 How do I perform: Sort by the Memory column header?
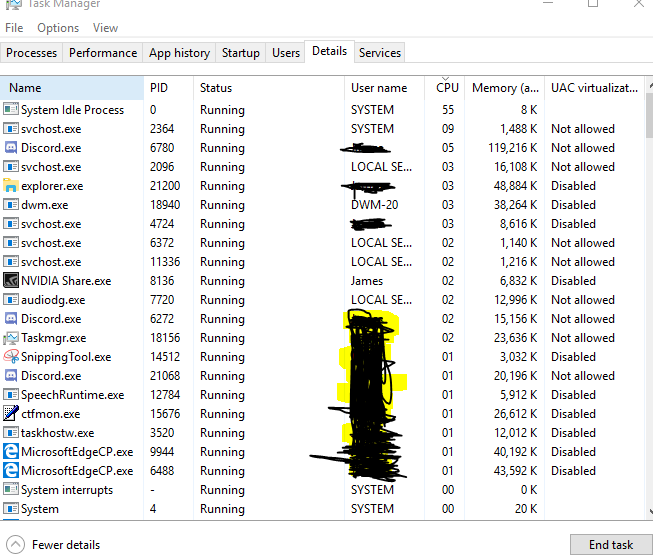click(x=504, y=88)
